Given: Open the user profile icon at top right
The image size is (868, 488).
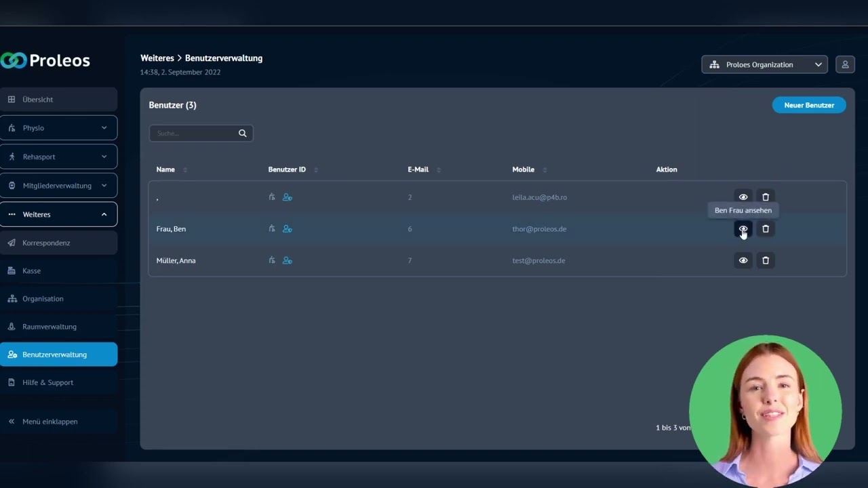Looking at the screenshot, I should 845,64.
